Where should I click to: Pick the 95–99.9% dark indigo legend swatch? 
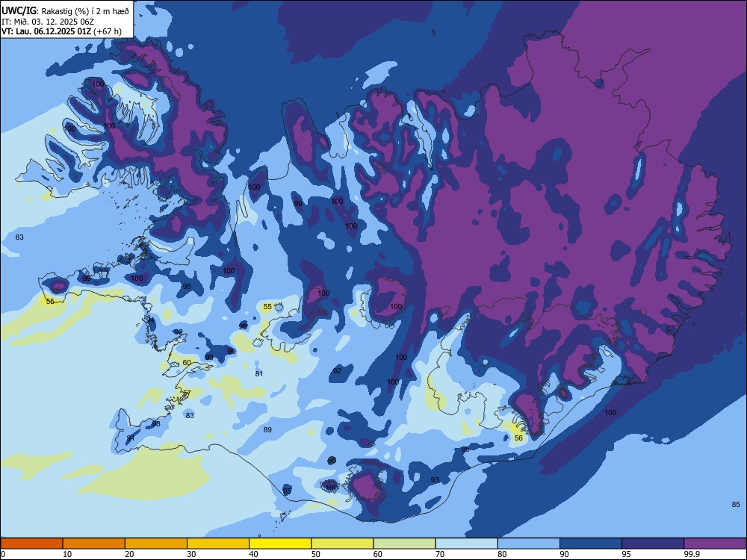(653, 544)
